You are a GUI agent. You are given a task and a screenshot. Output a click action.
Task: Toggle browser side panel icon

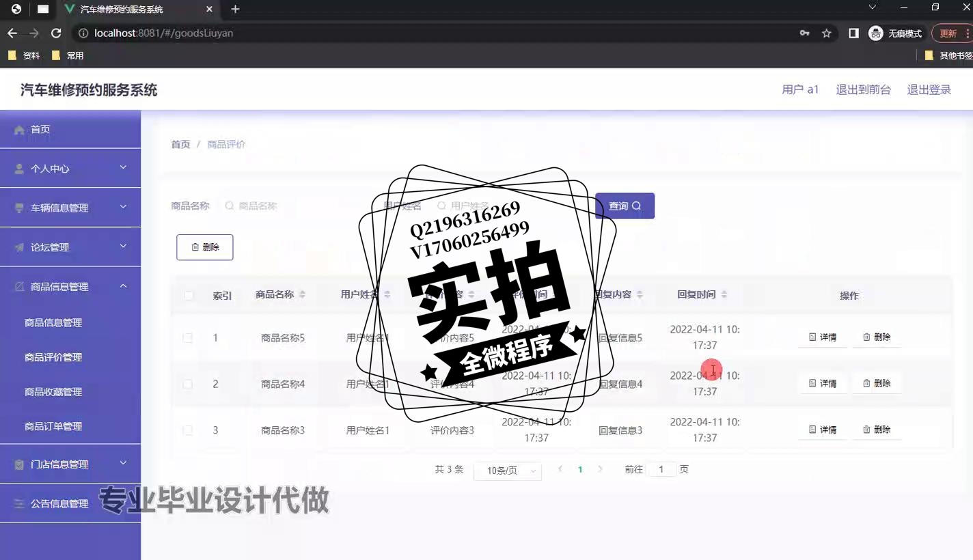pyautogui.click(x=853, y=33)
